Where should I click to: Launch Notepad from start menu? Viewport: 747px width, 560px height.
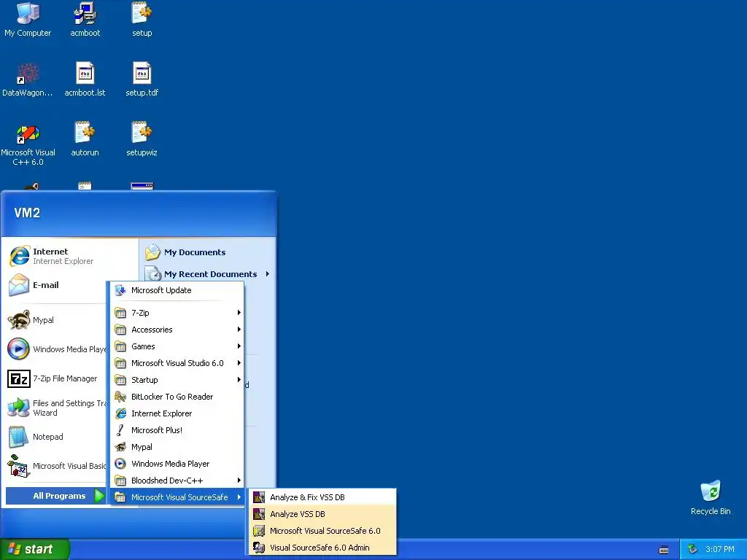(x=56, y=437)
